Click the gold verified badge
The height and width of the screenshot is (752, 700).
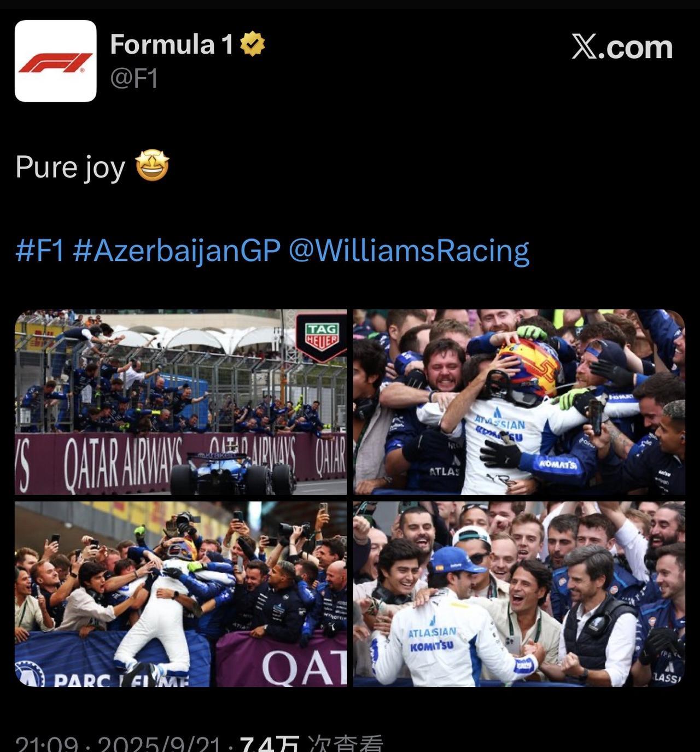(x=252, y=44)
